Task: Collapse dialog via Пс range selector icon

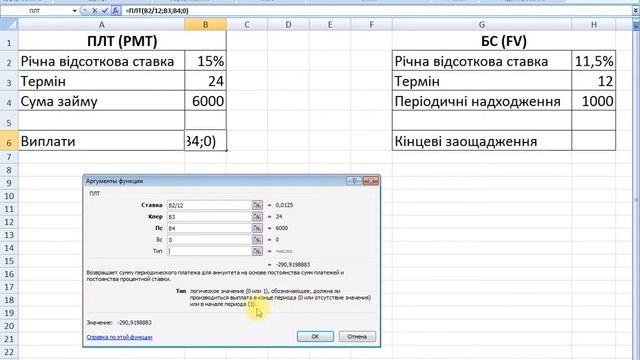Action: pyautogui.click(x=257, y=228)
